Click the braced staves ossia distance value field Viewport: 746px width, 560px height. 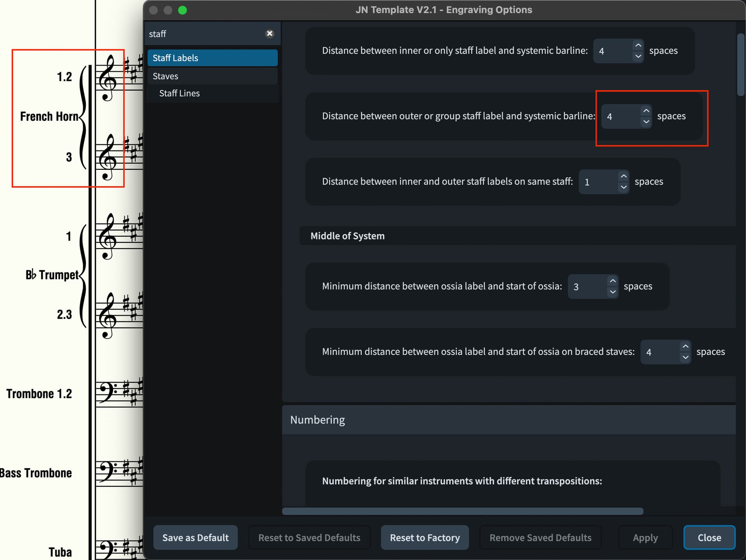pyautogui.click(x=660, y=352)
